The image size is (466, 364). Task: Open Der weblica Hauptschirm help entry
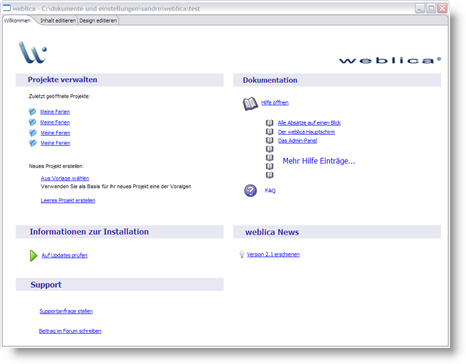306,132
